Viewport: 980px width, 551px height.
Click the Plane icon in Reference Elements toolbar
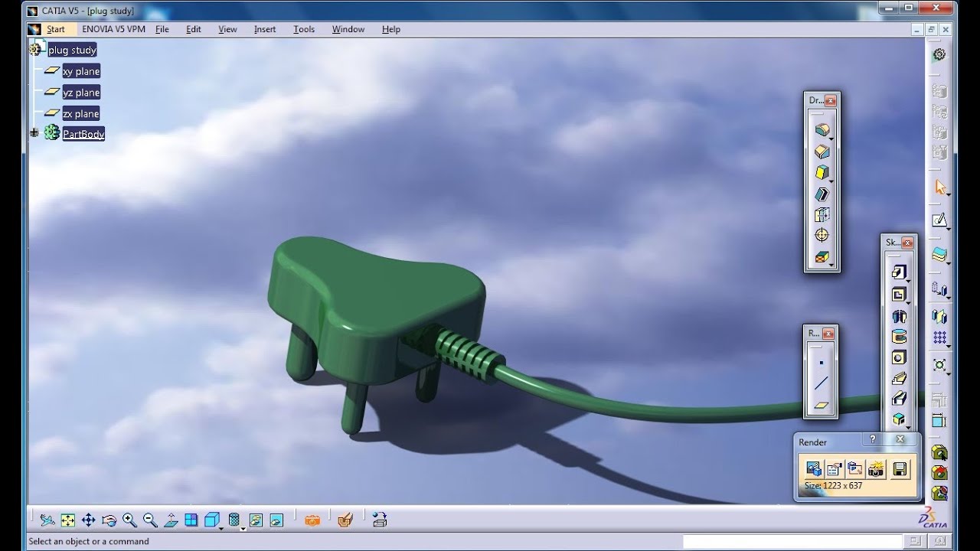point(822,405)
